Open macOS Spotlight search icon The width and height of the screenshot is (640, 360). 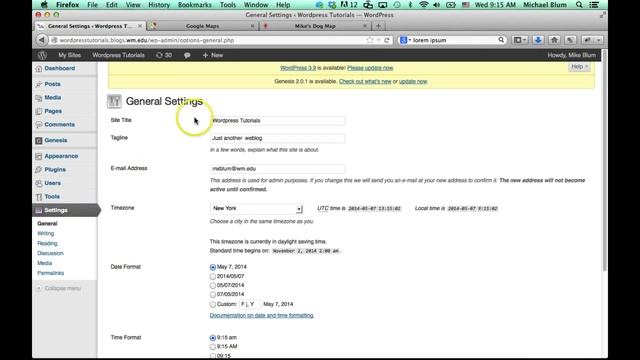579,5
